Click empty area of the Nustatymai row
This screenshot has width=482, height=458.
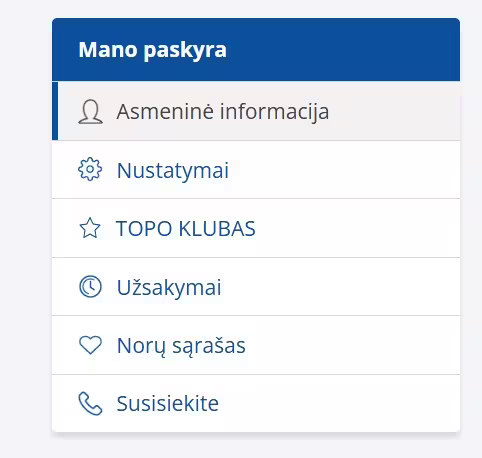[x=343, y=170]
